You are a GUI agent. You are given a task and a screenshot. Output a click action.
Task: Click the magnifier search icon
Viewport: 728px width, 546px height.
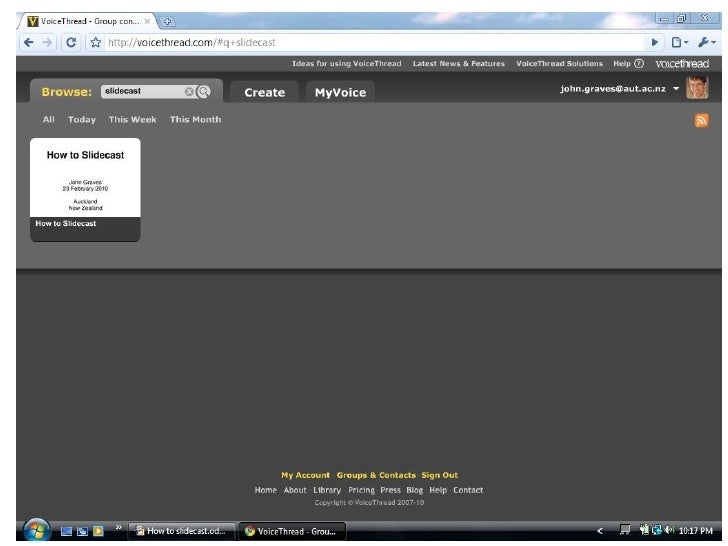pos(203,91)
